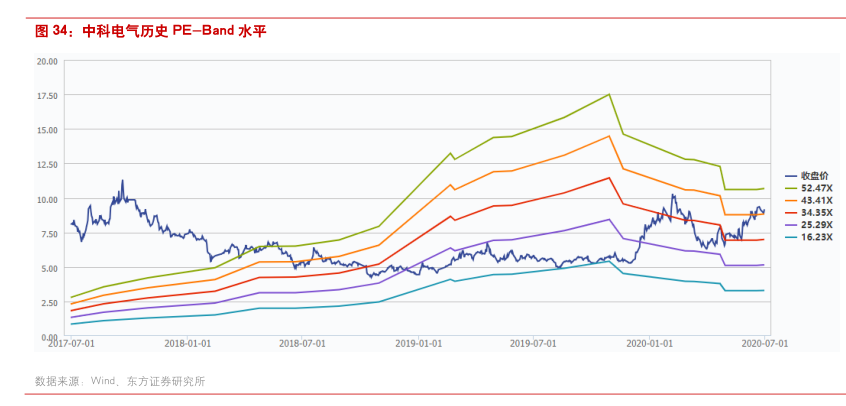Click the 5.00 y-axis tick label
This screenshot has height=406, width=846.
coord(48,268)
